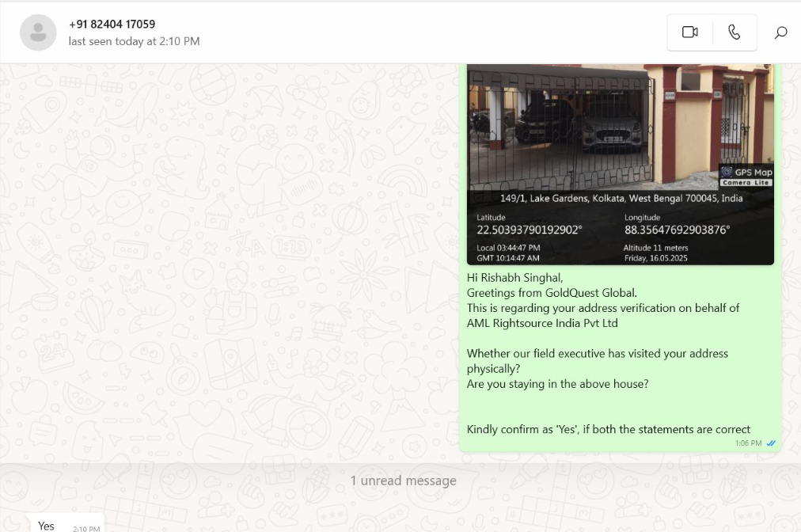Image resolution: width=801 pixels, height=532 pixels.
Task: Click the contact's profile avatar
Action: (x=38, y=32)
